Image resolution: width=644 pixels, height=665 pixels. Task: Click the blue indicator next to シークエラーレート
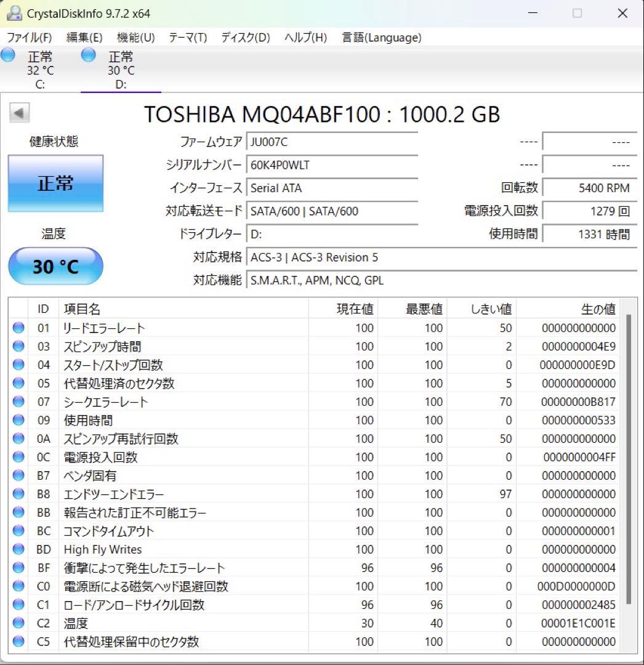click(x=18, y=401)
